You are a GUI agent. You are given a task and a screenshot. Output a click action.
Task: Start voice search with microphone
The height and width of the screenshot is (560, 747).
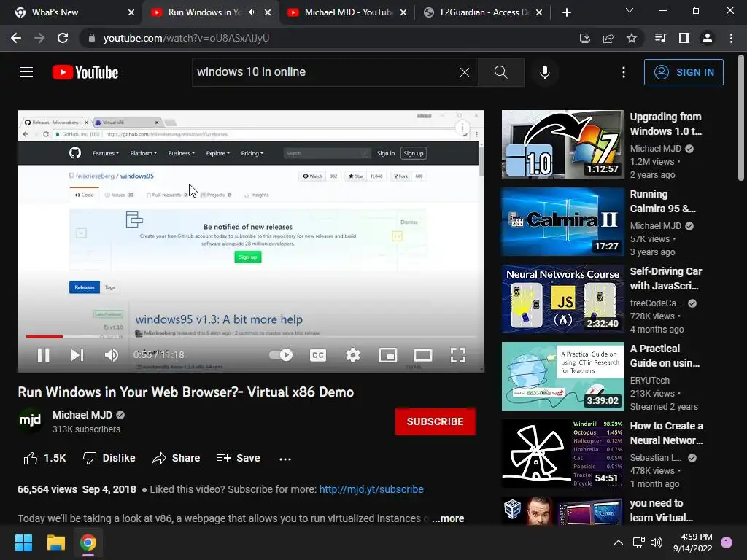click(x=545, y=72)
